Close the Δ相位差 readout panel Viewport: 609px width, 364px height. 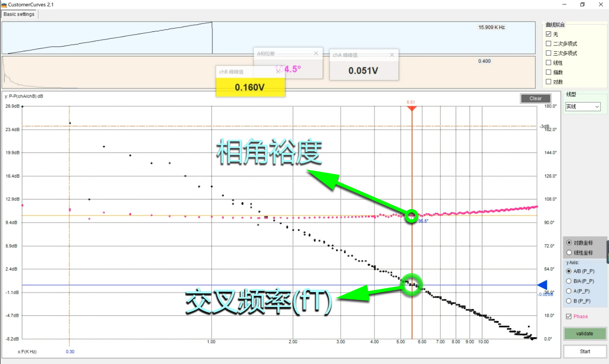tap(316, 53)
